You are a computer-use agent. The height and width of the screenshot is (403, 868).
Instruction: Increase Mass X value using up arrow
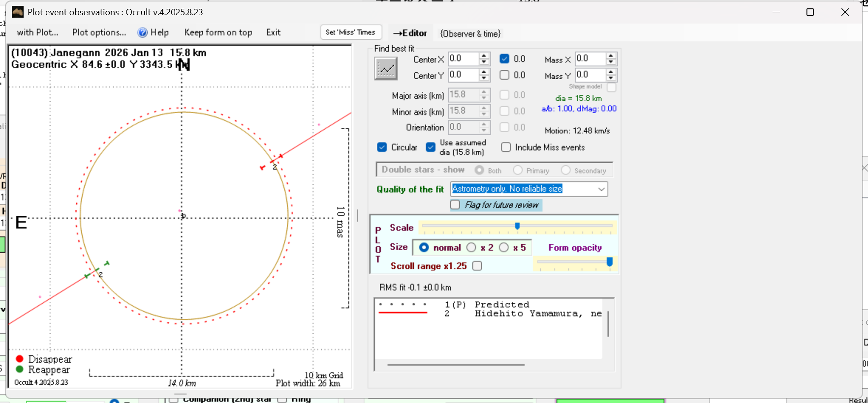611,56
